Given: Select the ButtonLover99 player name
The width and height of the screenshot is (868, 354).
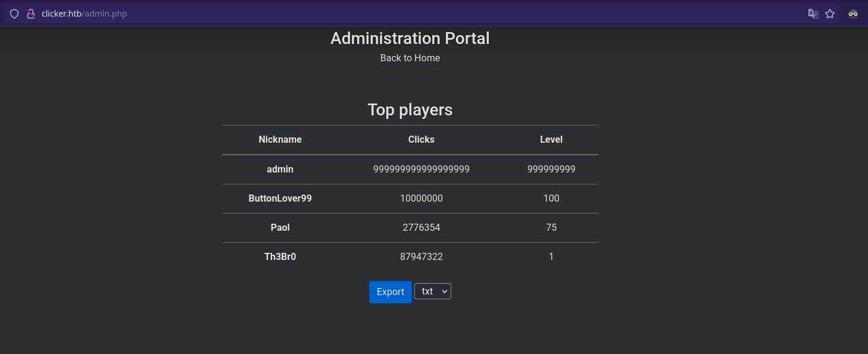Looking at the screenshot, I should (x=280, y=198).
